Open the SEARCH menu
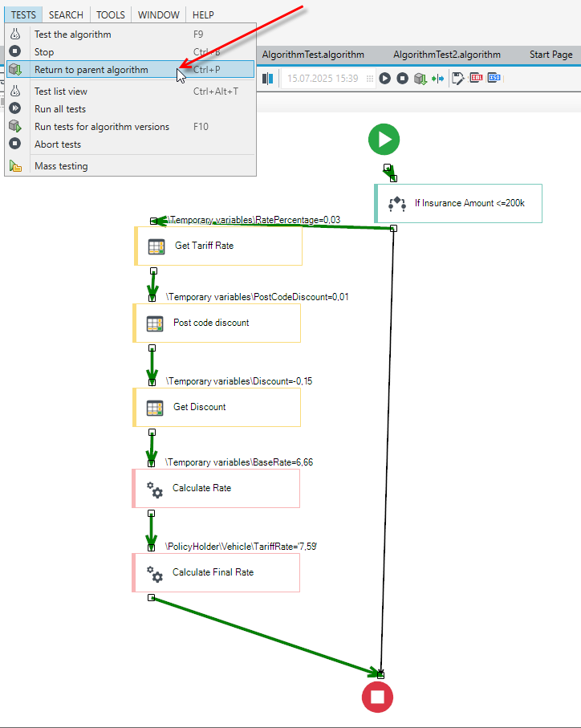 [66, 15]
